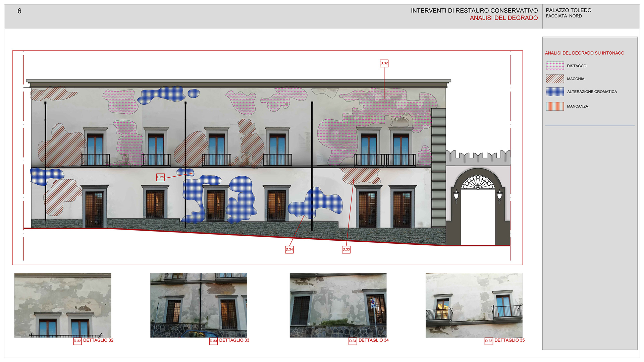The image size is (644, 362).
Task: Click the INTERVENTI DI RESTAURO CONSERVATIVO title
Action: (x=474, y=11)
